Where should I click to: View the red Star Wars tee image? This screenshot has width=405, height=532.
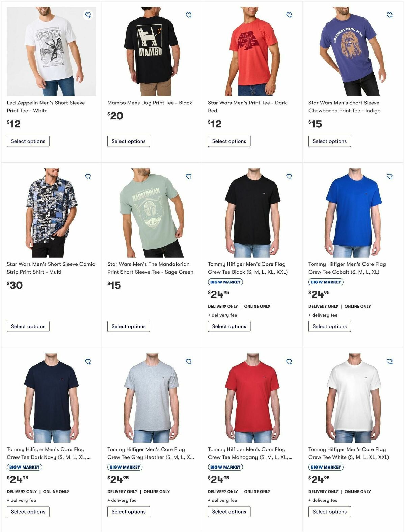(252, 52)
